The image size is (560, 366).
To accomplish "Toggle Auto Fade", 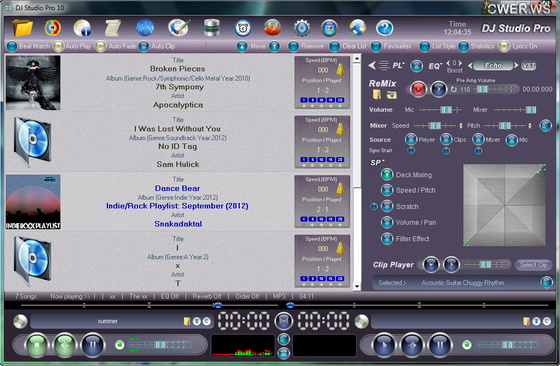I will click(101, 46).
